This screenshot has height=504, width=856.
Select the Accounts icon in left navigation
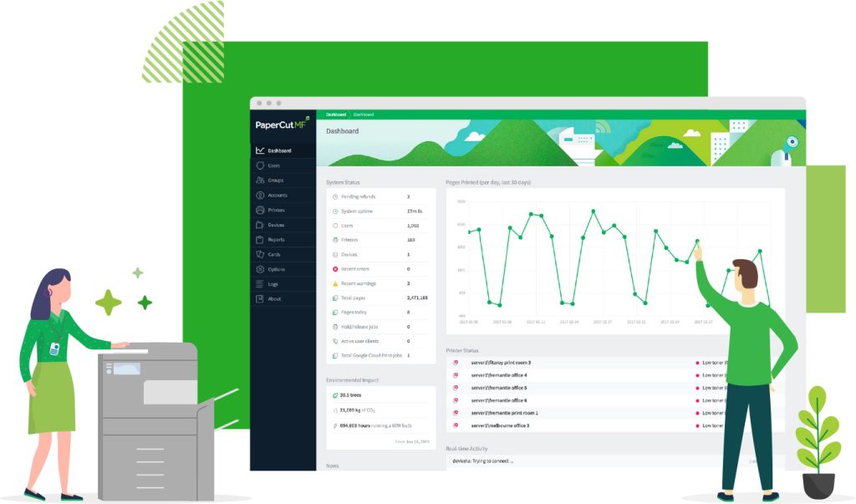260,196
